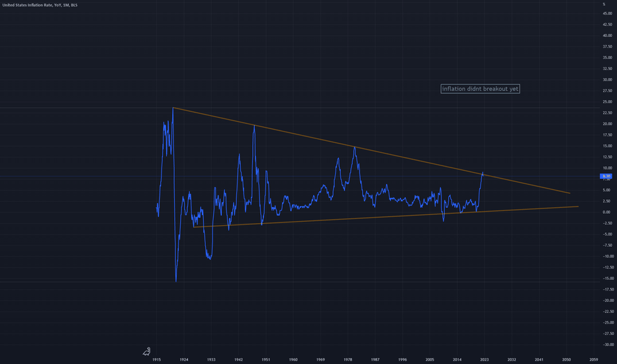Click the 2023 label on the time axis
Viewport: 617px width, 364px height.
(485, 359)
